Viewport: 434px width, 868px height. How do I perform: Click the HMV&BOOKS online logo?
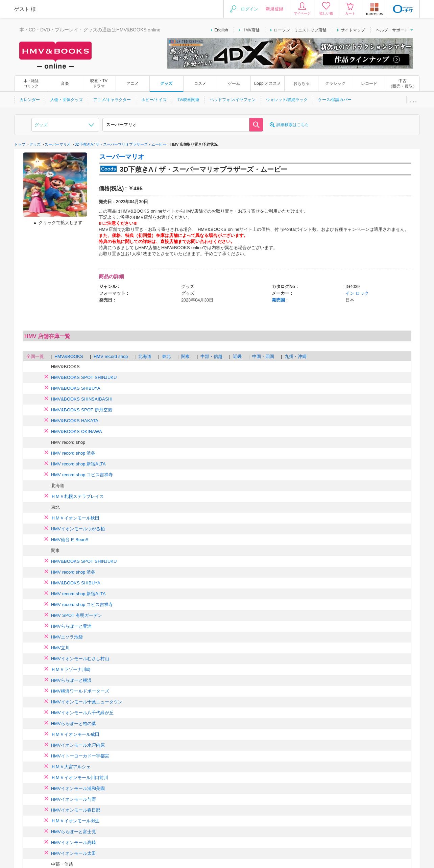[x=55, y=55]
